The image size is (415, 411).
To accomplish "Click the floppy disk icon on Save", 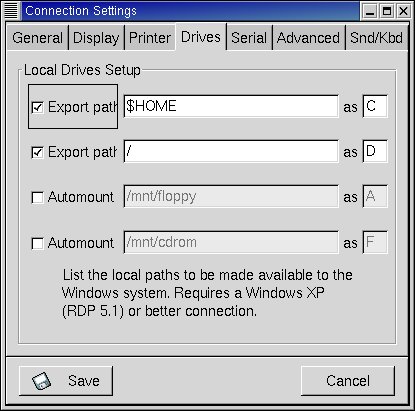I will (42, 381).
